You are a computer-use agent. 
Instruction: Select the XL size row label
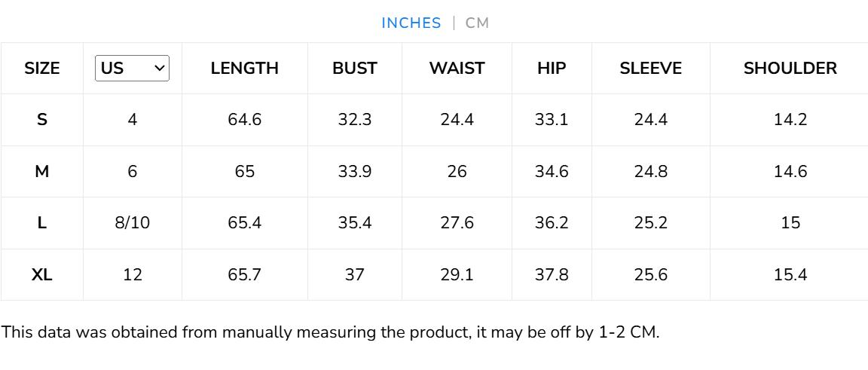point(42,275)
